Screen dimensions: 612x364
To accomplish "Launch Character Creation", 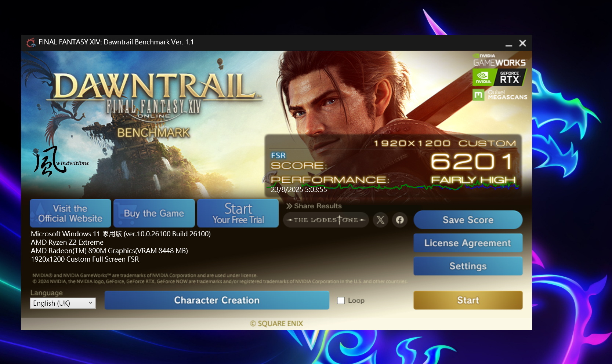I will click(x=217, y=300).
